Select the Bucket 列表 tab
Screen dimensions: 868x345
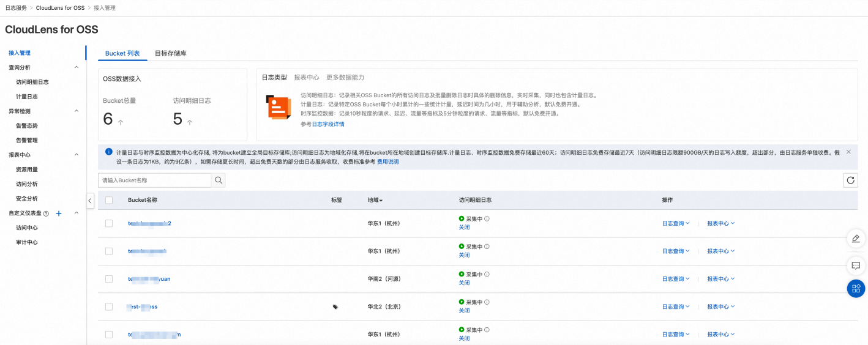[x=122, y=53]
